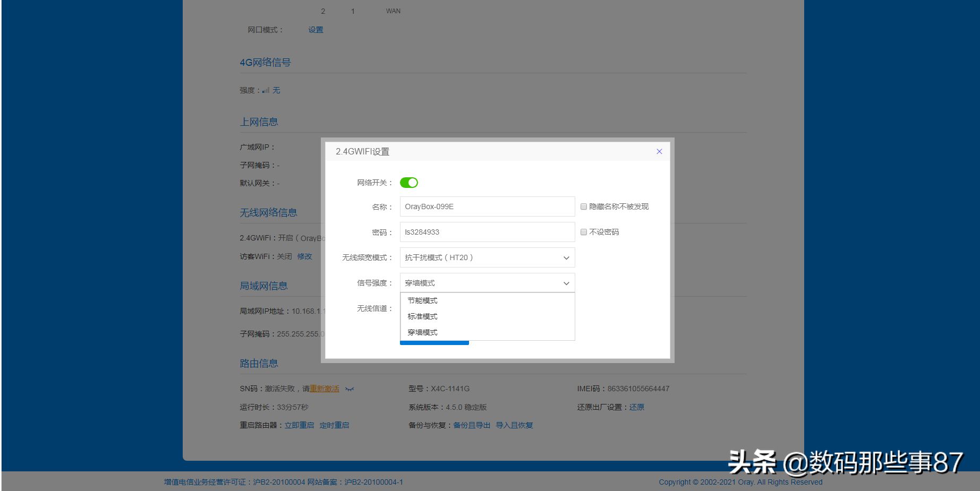Open the 定时重启 scheduled reboot link
Viewport: 980px width, 491px height.
[x=334, y=425]
